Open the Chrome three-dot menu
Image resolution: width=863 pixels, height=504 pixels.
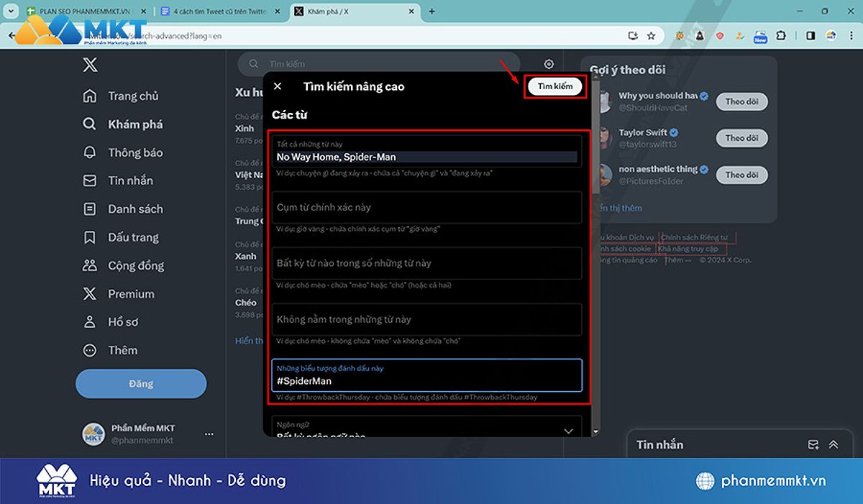[x=851, y=35]
